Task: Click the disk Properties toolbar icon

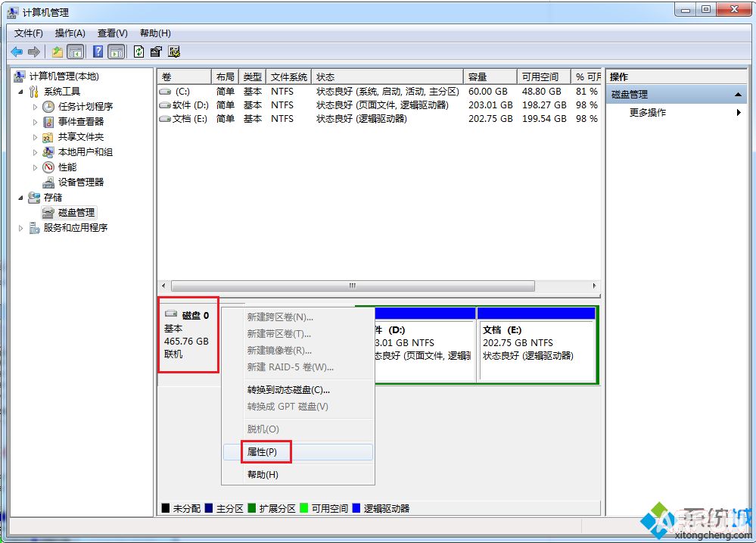Action: click(x=156, y=51)
